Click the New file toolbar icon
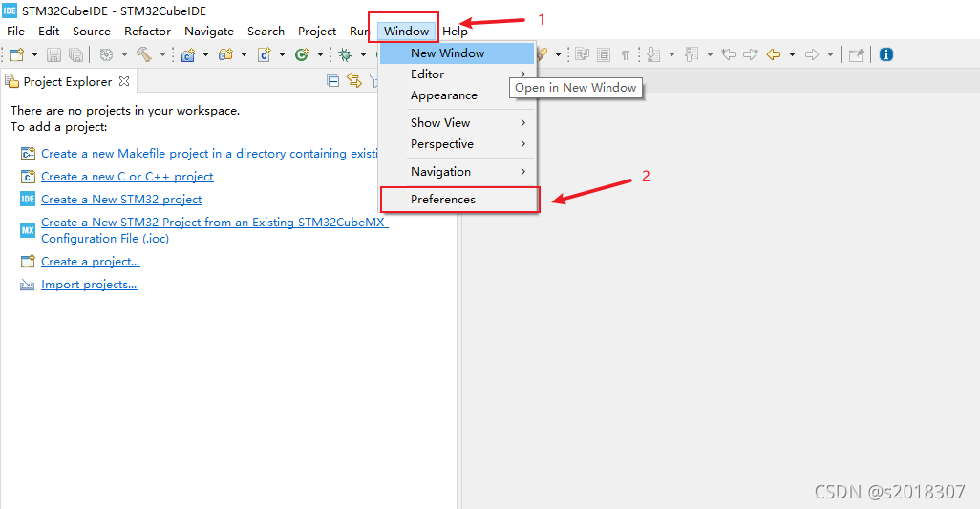Viewport: 980px width, 509px height. point(17,55)
